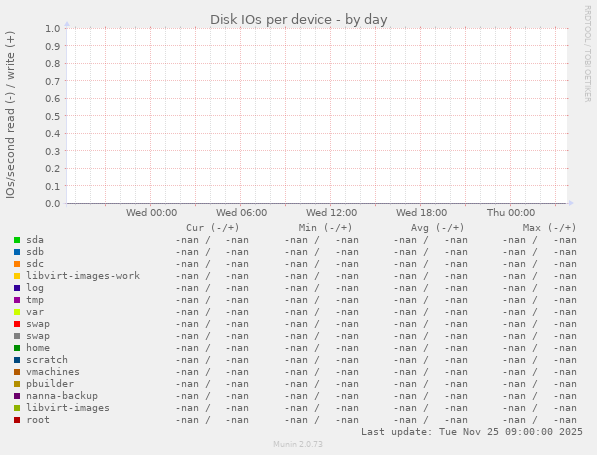Viewport: 597px width, 455px height.
Task: Select the 'home' legend label
Action: click(x=38, y=348)
